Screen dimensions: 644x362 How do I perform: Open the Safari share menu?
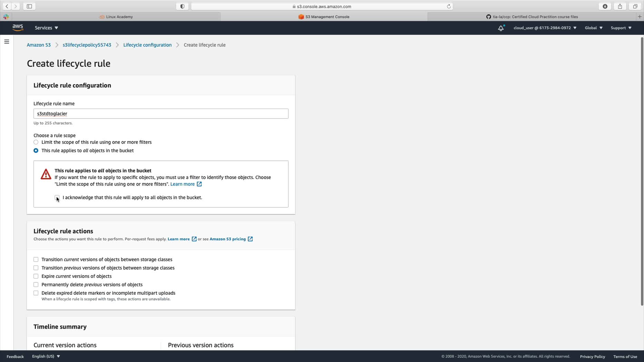620,6
